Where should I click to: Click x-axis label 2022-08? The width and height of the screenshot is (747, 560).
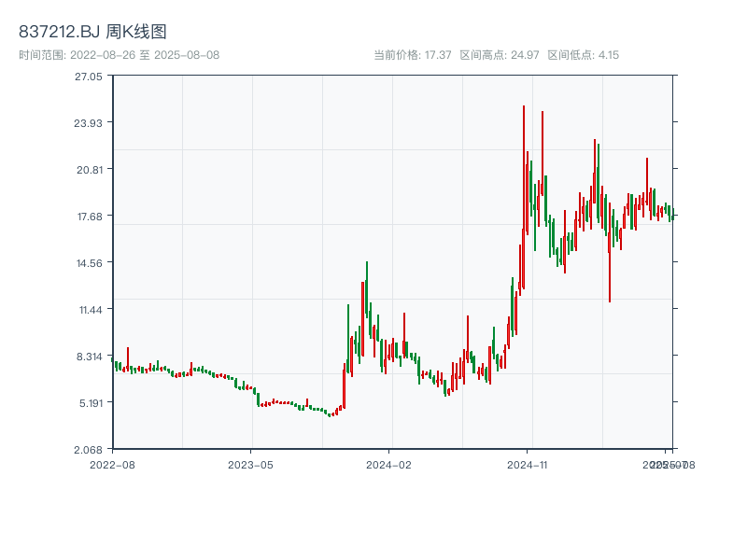112,465
